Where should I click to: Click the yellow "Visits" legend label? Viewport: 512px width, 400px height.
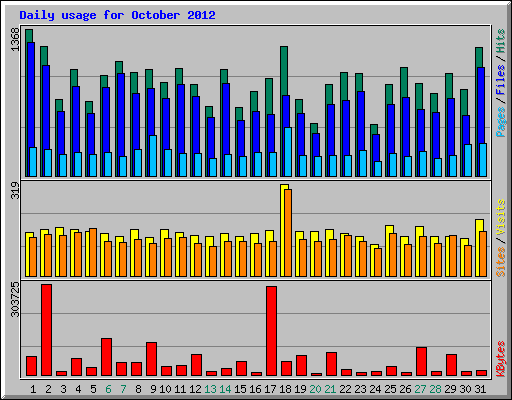point(501,218)
